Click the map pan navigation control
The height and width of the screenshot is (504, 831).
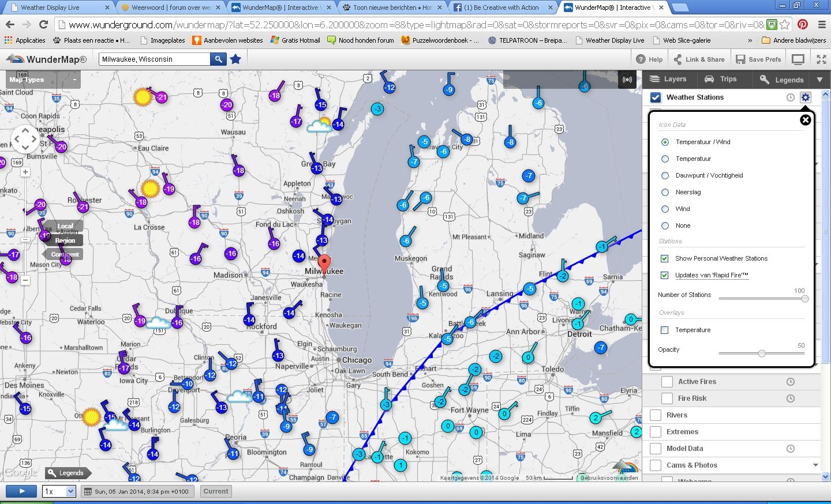(x=25, y=139)
